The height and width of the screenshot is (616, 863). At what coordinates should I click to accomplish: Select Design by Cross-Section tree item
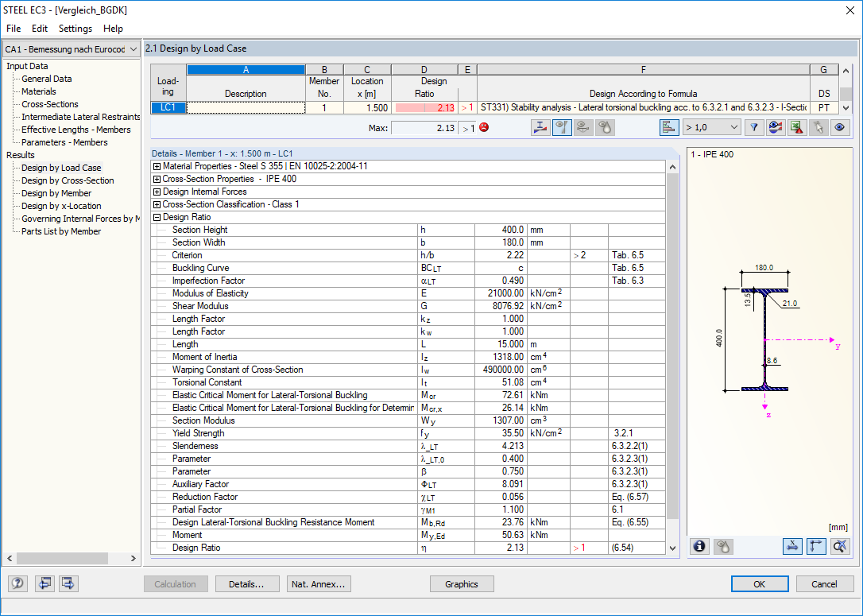[68, 180]
